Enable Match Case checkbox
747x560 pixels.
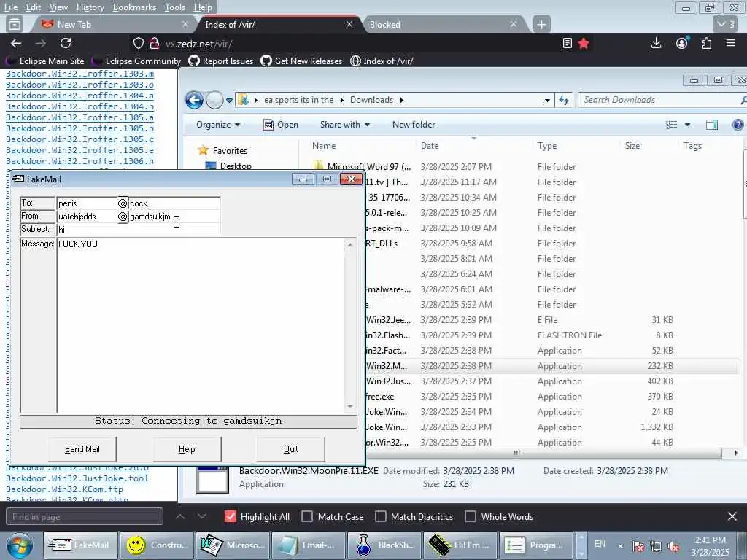pyautogui.click(x=307, y=517)
